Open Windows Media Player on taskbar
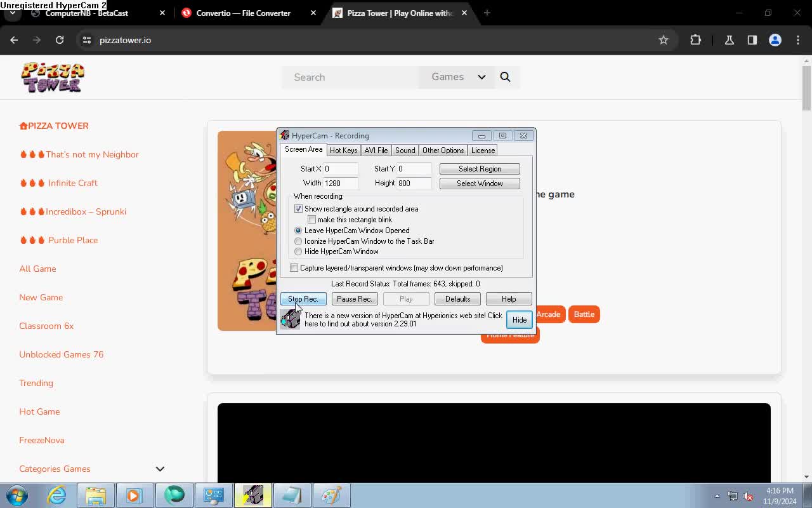 click(134, 495)
